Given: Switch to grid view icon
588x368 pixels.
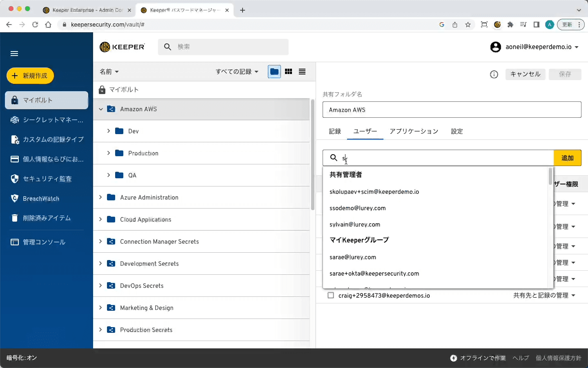Looking at the screenshot, I should pos(288,72).
